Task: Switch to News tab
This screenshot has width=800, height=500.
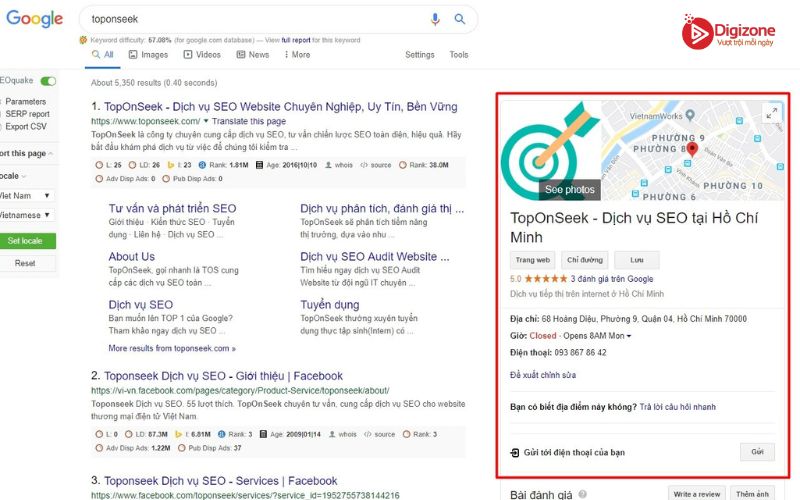Action: pos(253,55)
